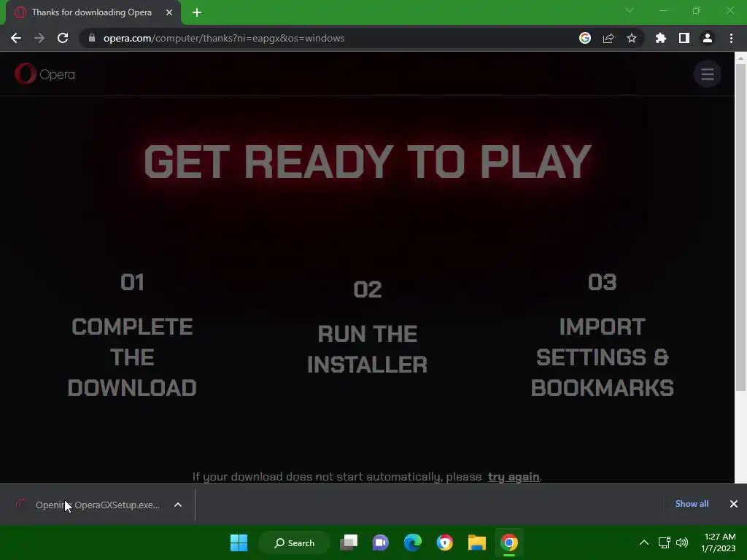Open the Windows Start menu
This screenshot has height=560, width=747.
coord(239,542)
